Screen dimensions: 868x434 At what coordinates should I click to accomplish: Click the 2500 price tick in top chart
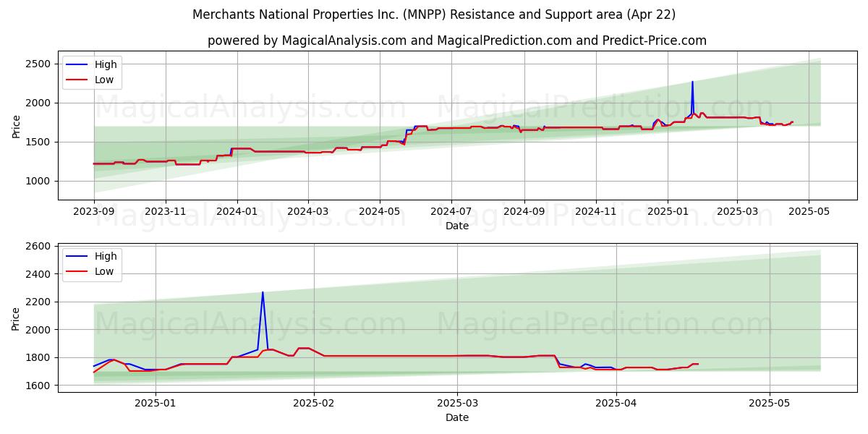pyautogui.click(x=37, y=64)
